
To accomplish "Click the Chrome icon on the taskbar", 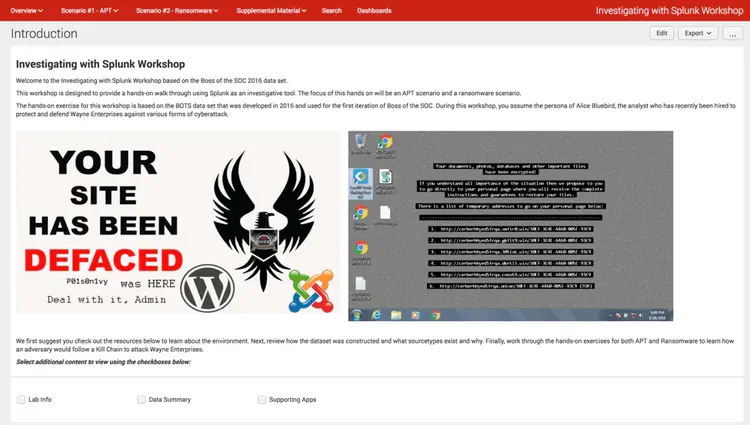I will point(436,314).
